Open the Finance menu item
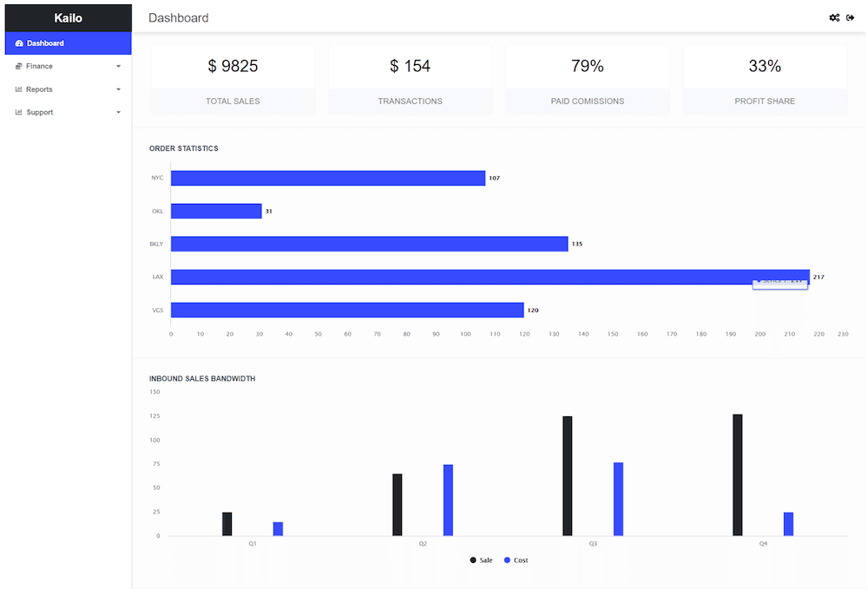 pos(68,67)
